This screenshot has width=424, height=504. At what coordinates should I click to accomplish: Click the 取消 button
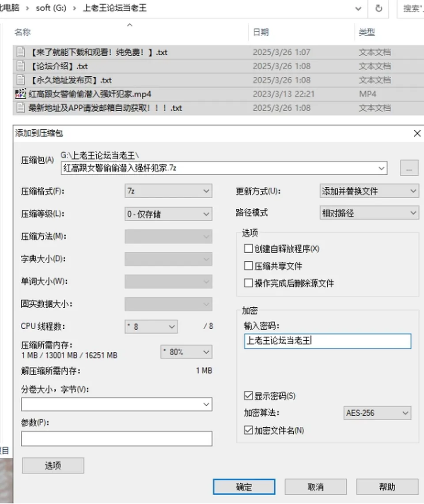[x=316, y=487]
